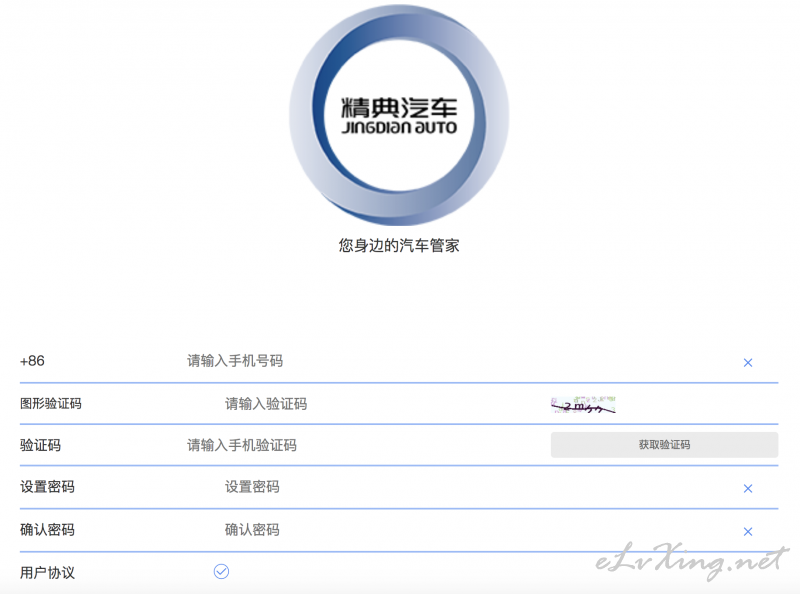Click the 获取验证码 button
Screen dimensions: 800x594
[664, 444]
